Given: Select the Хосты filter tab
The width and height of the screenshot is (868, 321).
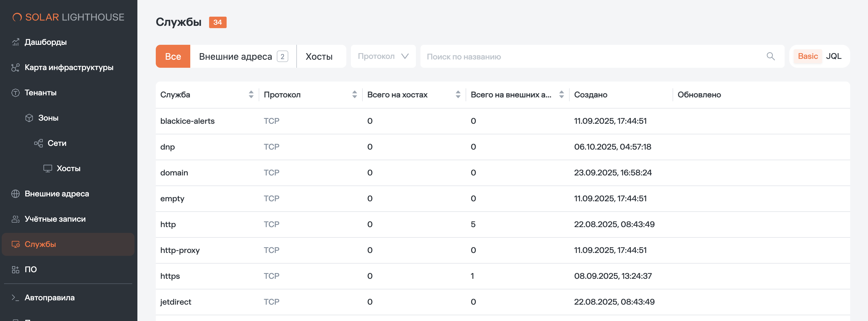Looking at the screenshot, I should pos(319,56).
